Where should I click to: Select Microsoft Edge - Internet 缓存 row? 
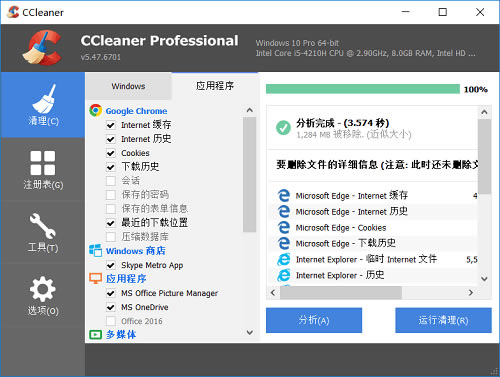coord(373,195)
